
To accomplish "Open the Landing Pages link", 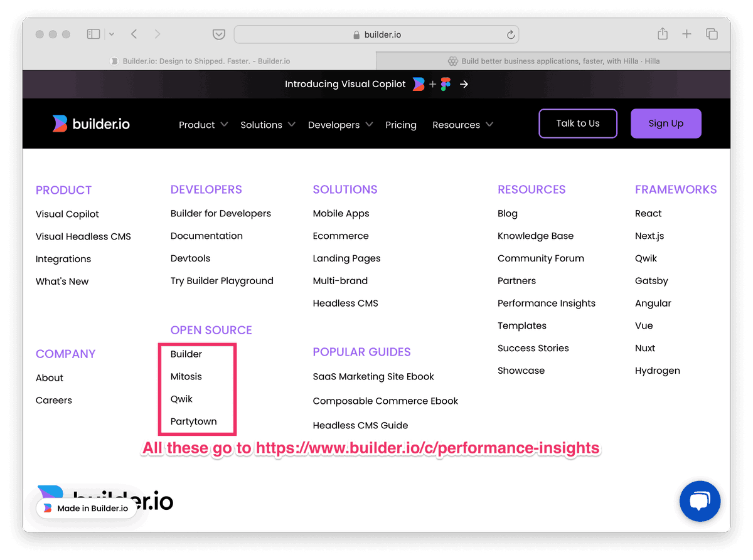I will click(x=346, y=258).
